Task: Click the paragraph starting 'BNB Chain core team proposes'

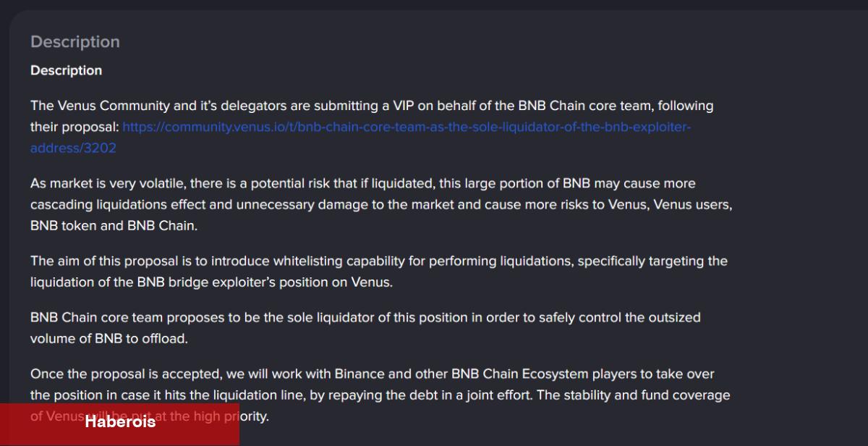Action: point(365,328)
